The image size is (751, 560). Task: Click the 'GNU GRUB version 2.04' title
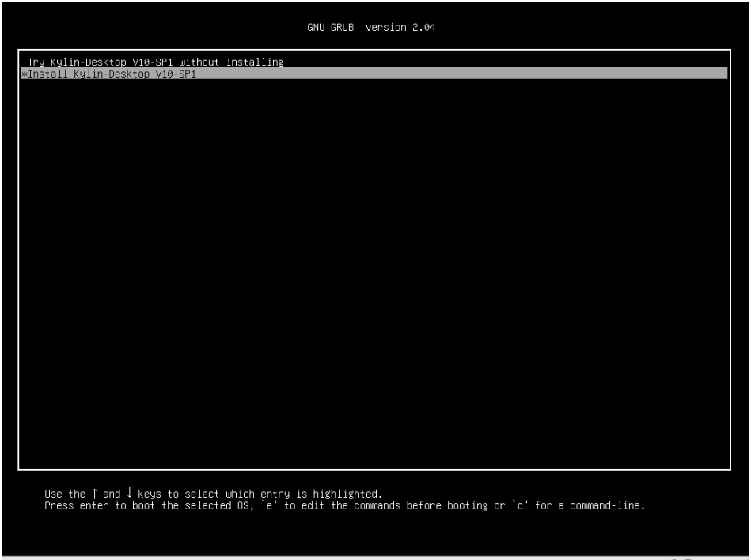point(371,27)
